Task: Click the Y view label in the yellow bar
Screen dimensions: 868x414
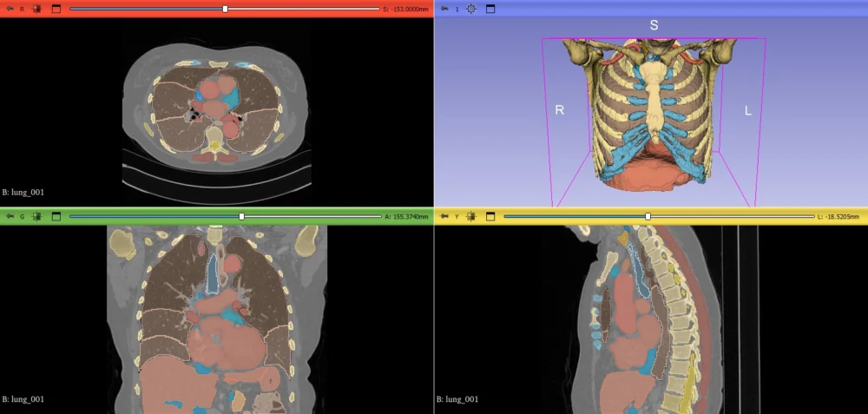Action: coord(457,217)
